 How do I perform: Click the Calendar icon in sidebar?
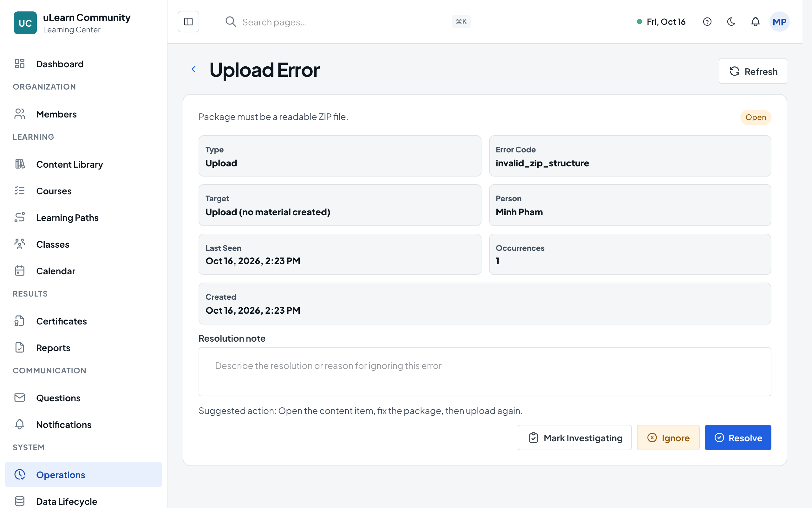20,271
